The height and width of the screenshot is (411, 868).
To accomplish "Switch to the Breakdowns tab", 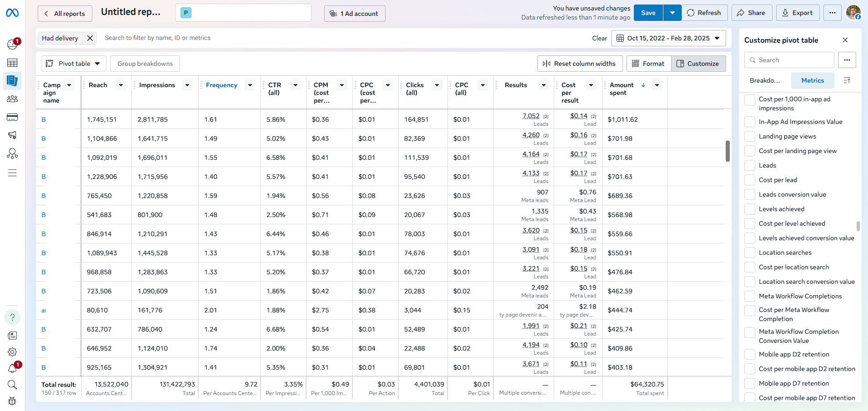I will [765, 80].
